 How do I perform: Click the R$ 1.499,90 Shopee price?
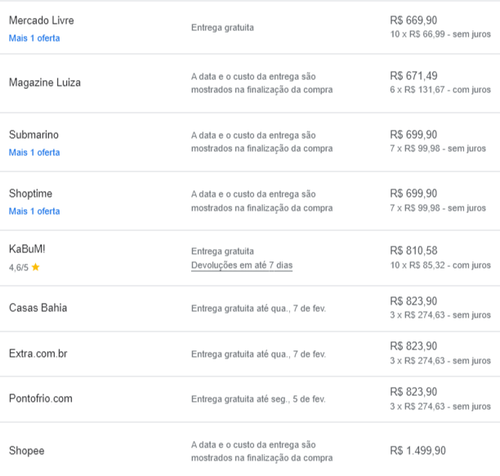tap(418, 451)
